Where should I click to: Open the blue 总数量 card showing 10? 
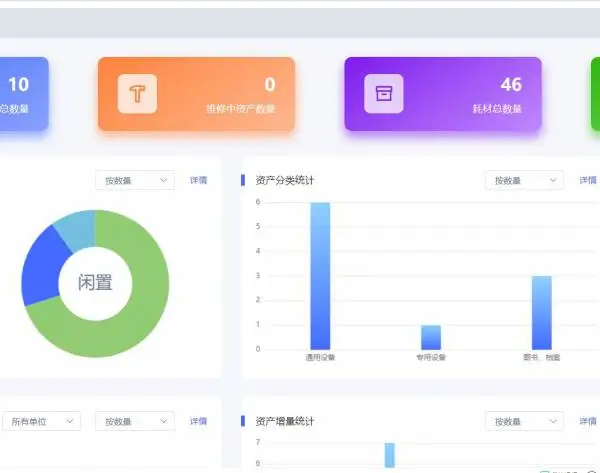(x=24, y=94)
